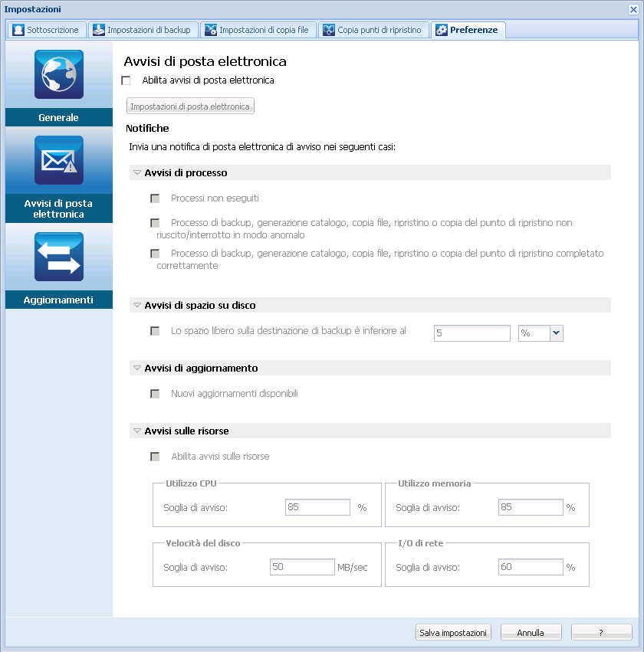Check Nuovi aggiornamenti disponibili
The height and width of the screenshot is (652, 644).
(x=155, y=393)
